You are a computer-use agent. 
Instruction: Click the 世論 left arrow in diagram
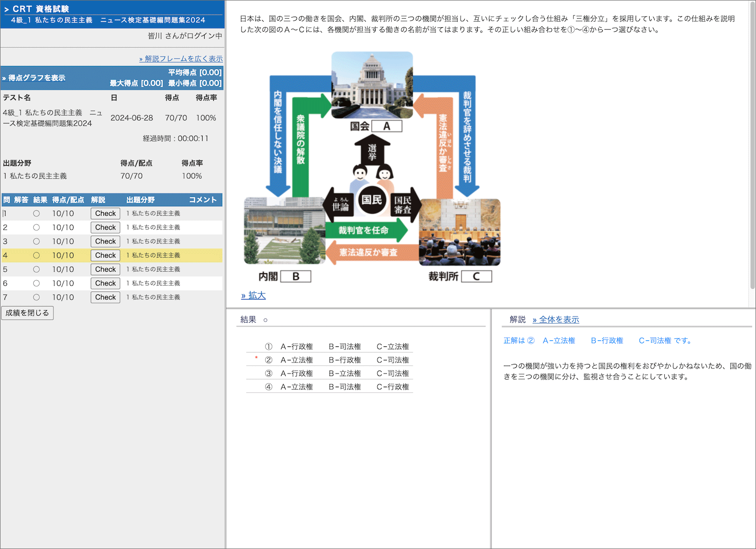point(339,205)
